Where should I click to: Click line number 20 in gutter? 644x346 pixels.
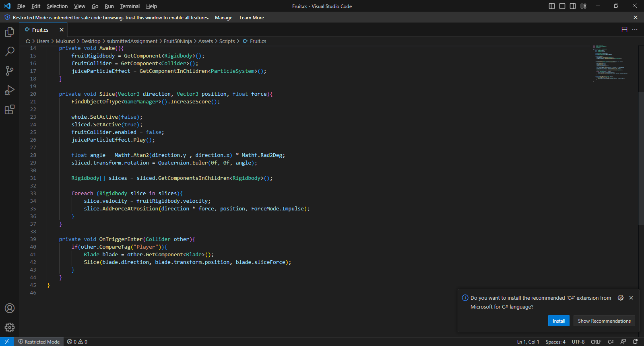[33, 94]
